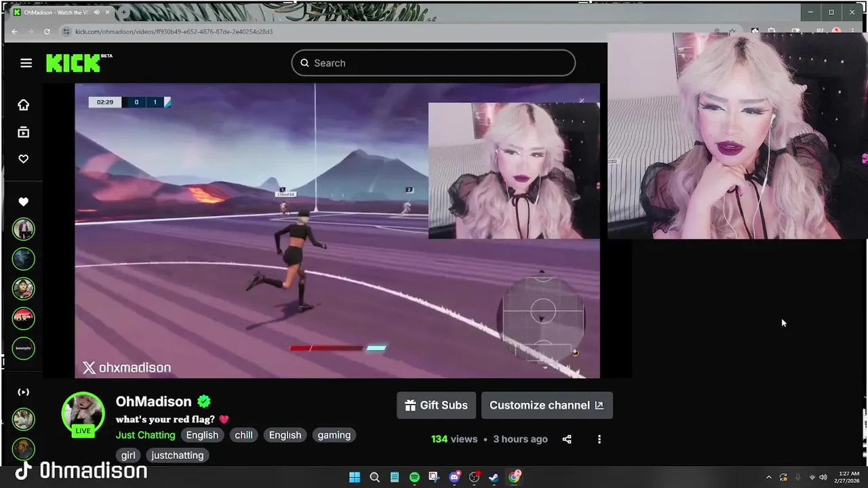Open the three-dot video options menu
The height and width of the screenshot is (488, 868).
[599, 439]
